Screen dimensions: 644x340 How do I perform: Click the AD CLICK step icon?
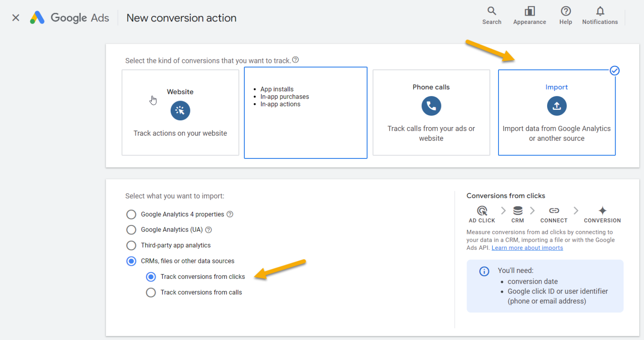(x=482, y=210)
